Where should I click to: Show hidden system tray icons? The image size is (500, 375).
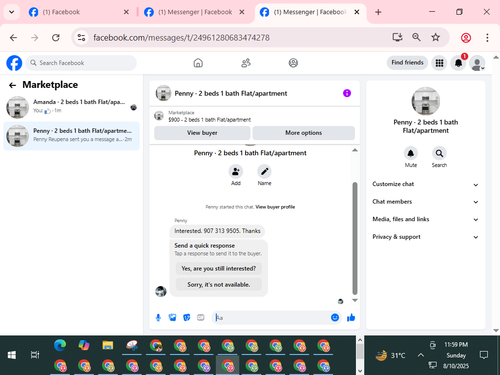[x=421, y=355]
